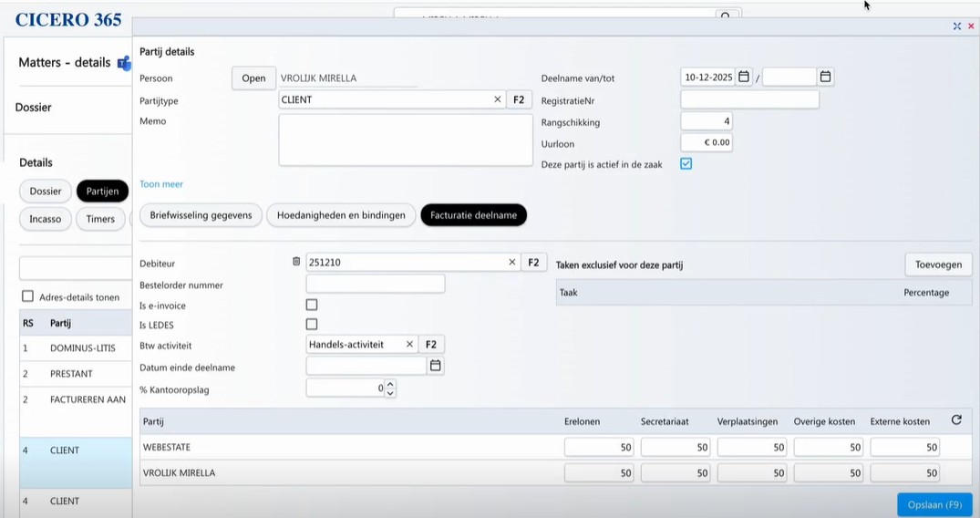
Task: Enable the Is e-invoice checkbox
Action: coord(312,305)
